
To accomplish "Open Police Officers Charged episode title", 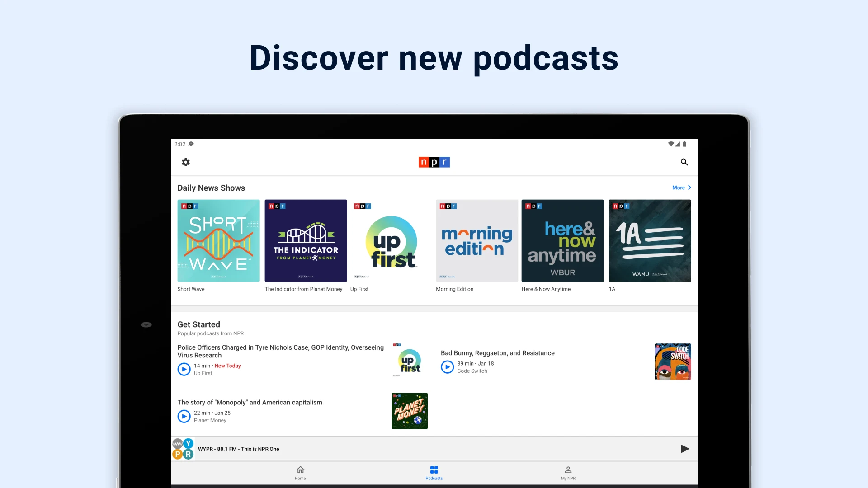I will click(280, 352).
